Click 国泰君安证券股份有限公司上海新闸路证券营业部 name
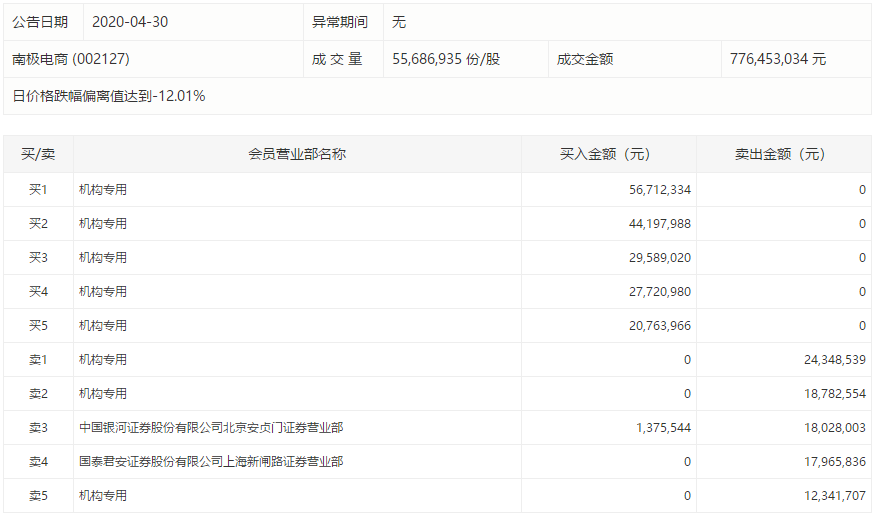 pyautogui.click(x=211, y=462)
